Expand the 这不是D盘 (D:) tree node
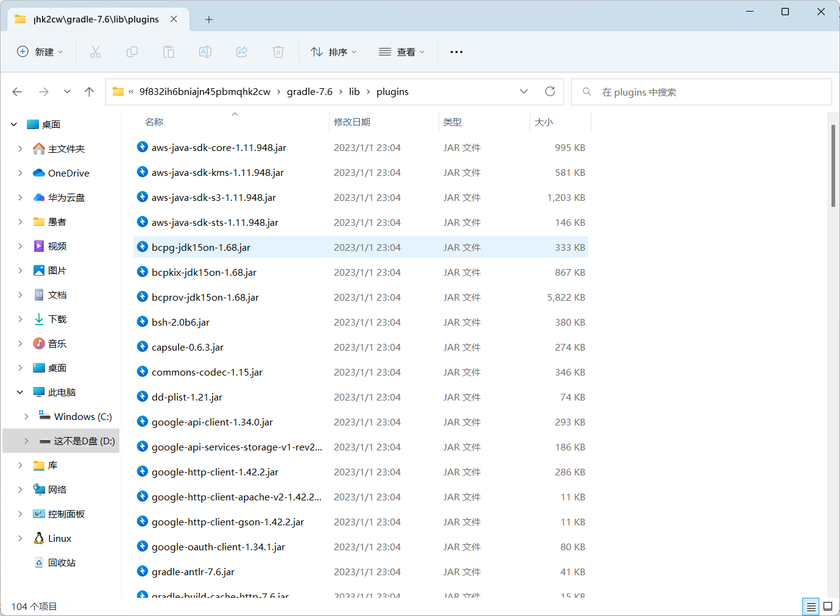 point(26,441)
